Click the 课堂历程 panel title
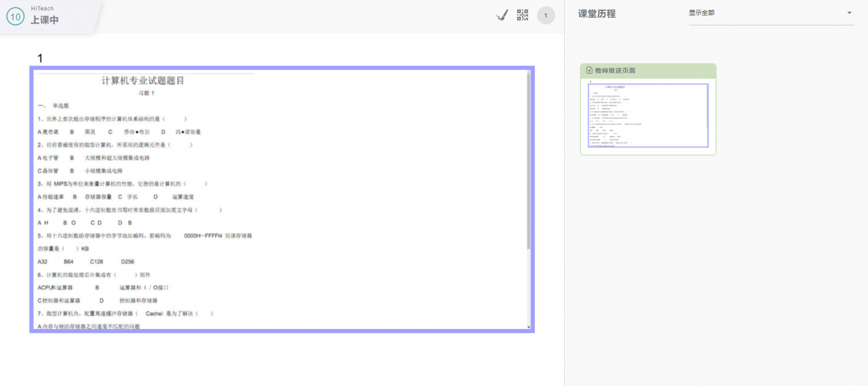Screen dimensions: 868x386 pyautogui.click(x=597, y=14)
